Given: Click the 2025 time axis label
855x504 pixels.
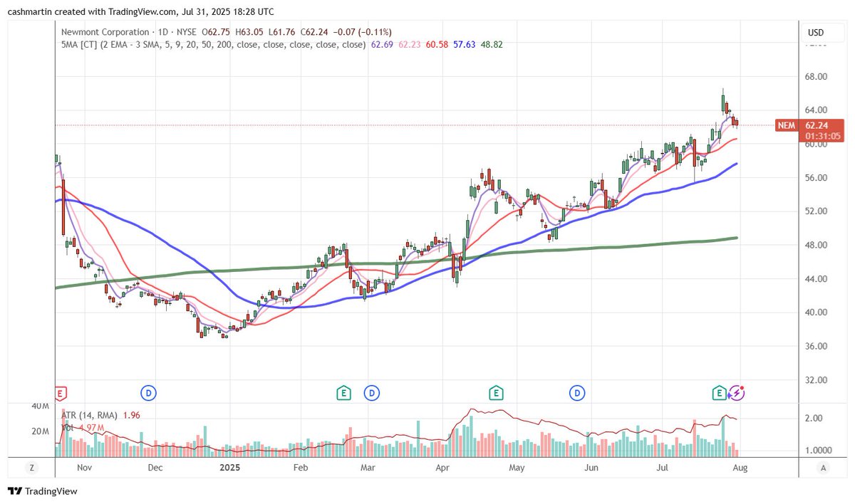Looking at the screenshot, I should (x=231, y=468).
